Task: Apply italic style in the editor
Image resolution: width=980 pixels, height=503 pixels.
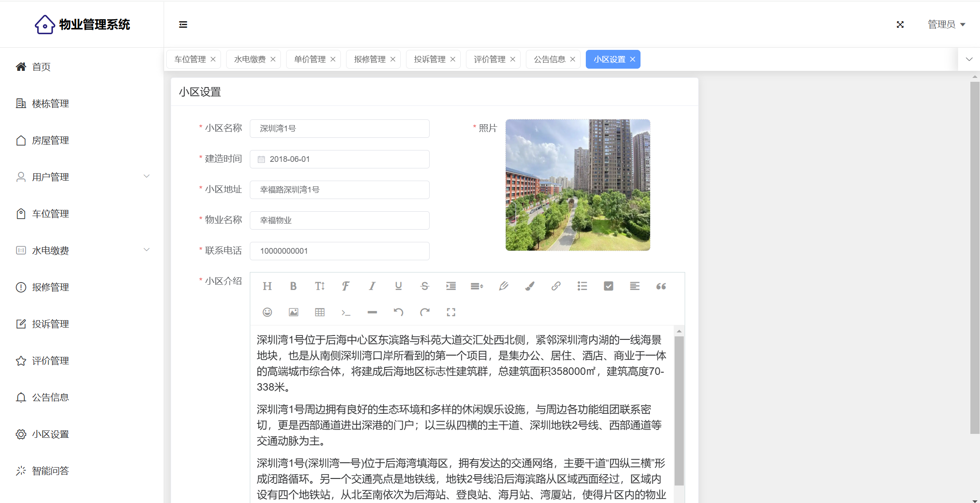Action: point(372,286)
